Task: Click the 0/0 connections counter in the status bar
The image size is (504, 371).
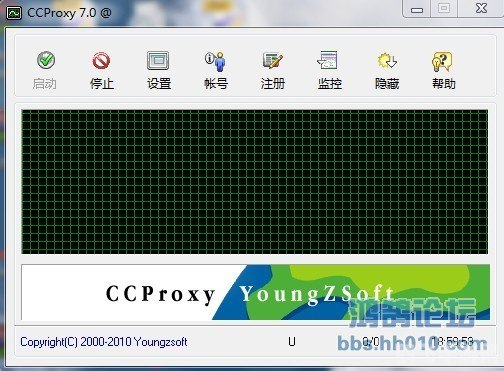Action: tap(371, 342)
